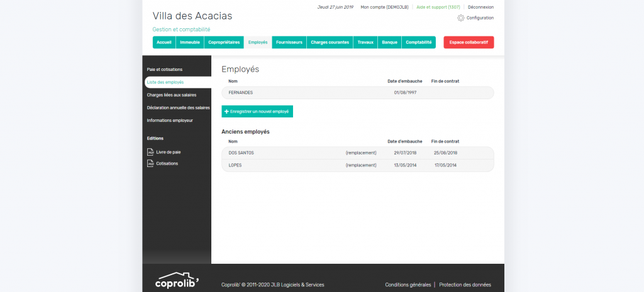The width and height of the screenshot is (644, 292).
Task: Open Charges liées aux salaires
Action: tap(172, 95)
